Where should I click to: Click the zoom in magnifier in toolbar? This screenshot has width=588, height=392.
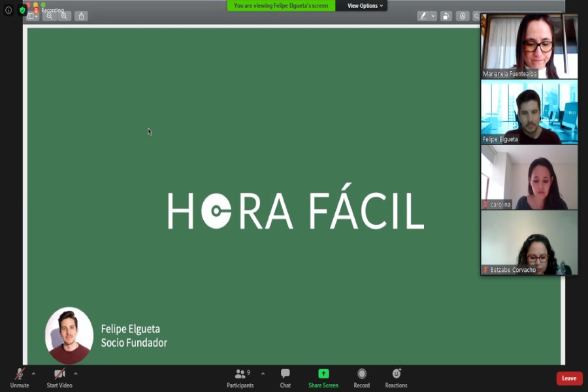click(64, 16)
